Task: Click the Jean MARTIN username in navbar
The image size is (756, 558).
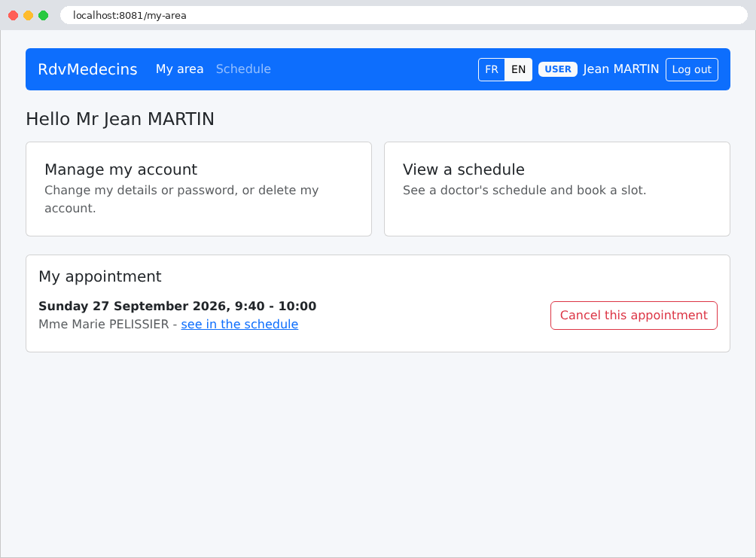Action: [620, 69]
